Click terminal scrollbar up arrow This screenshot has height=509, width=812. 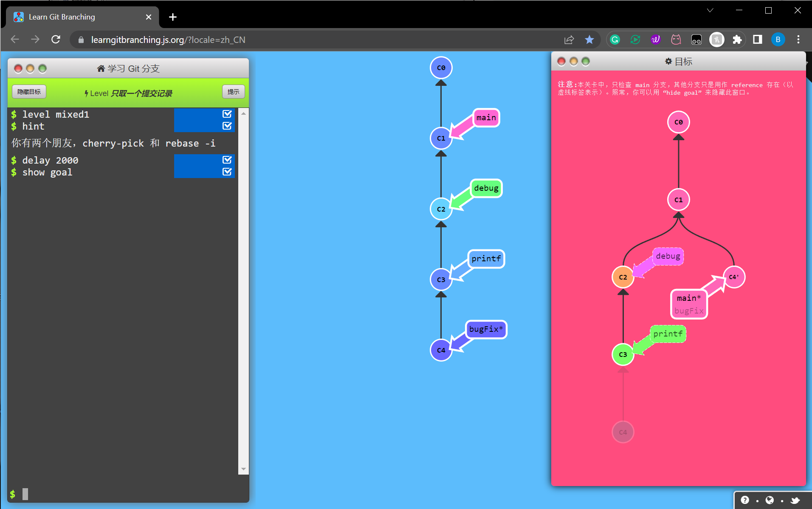pos(243,113)
